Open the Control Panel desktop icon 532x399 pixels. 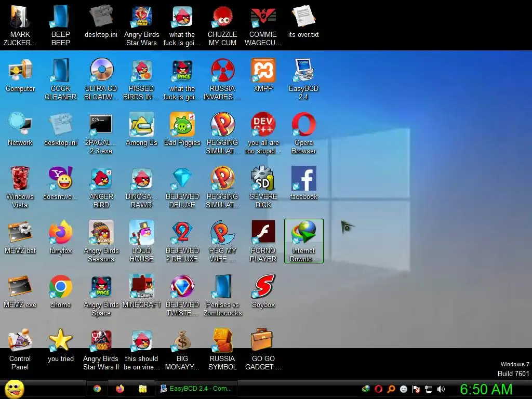[20, 350]
